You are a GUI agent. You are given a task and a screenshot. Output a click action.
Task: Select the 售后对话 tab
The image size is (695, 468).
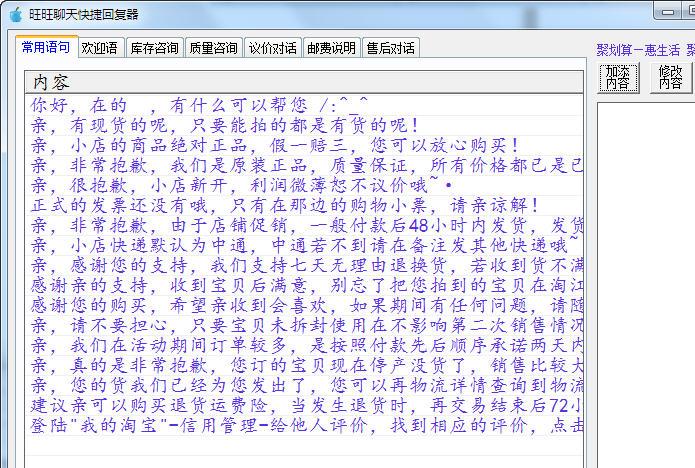tap(390, 48)
